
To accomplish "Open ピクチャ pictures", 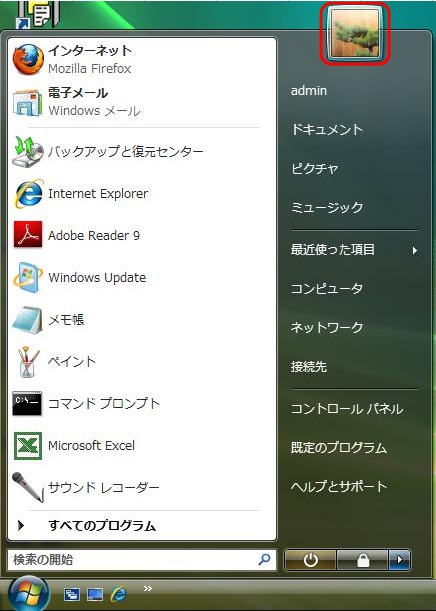I will tap(314, 169).
